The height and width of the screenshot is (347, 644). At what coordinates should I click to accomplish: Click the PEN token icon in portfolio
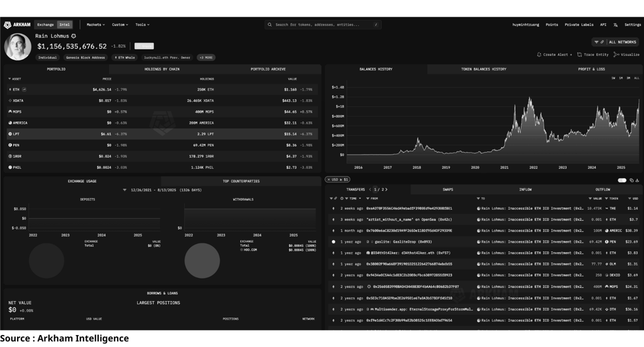click(10, 145)
